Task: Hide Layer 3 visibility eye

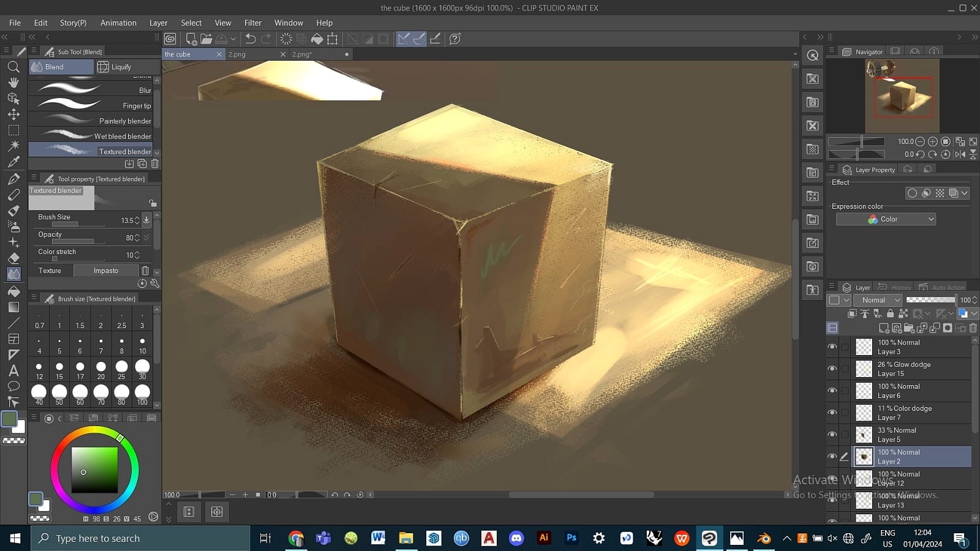Action: pos(832,347)
